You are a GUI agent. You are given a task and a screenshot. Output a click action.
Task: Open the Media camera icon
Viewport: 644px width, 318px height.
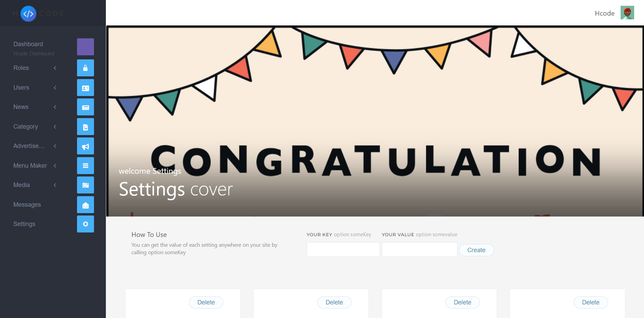coord(86,185)
